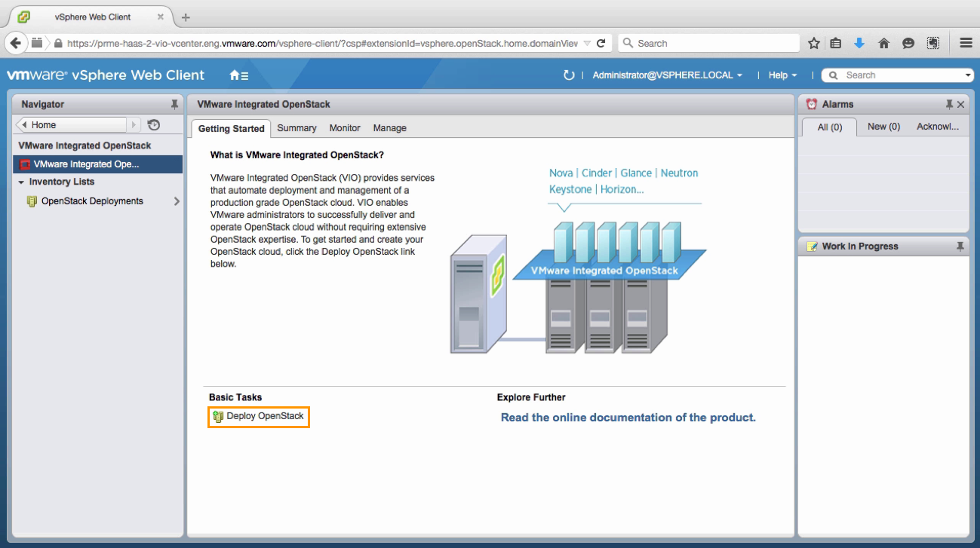Click the chat smiley icon in toolbar
Image resolution: width=980 pixels, height=548 pixels.
pyautogui.click(x=908, y=44)
